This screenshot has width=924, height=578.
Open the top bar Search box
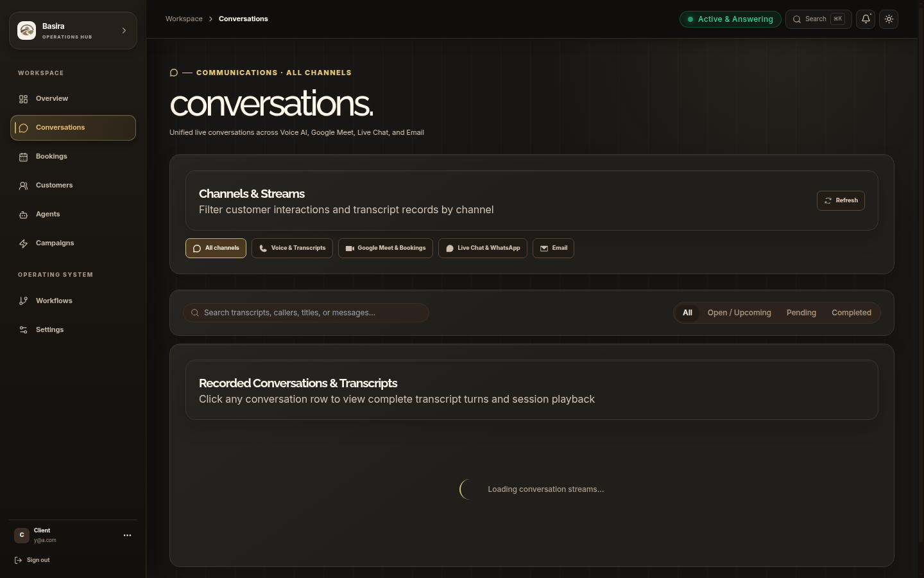pyautogui.click(x=818, y=19)
